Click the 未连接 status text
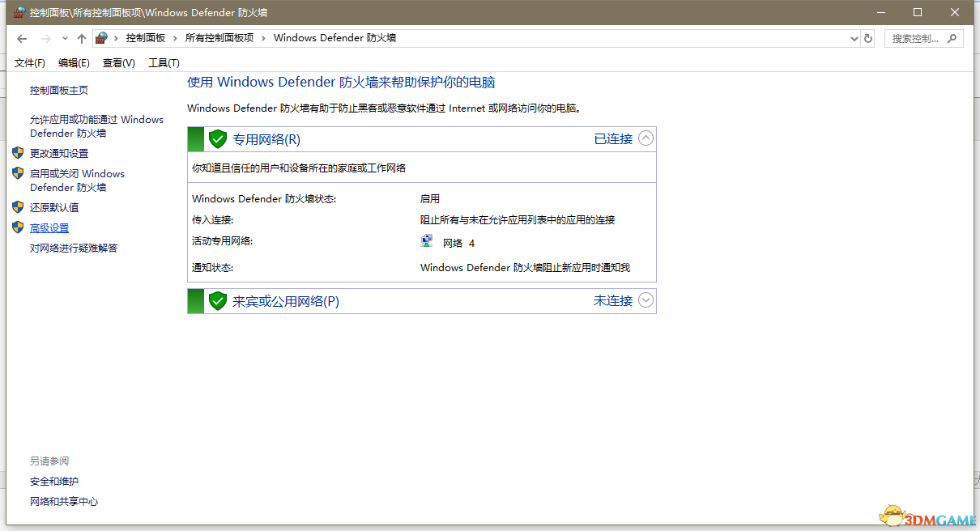 [613, 300]
